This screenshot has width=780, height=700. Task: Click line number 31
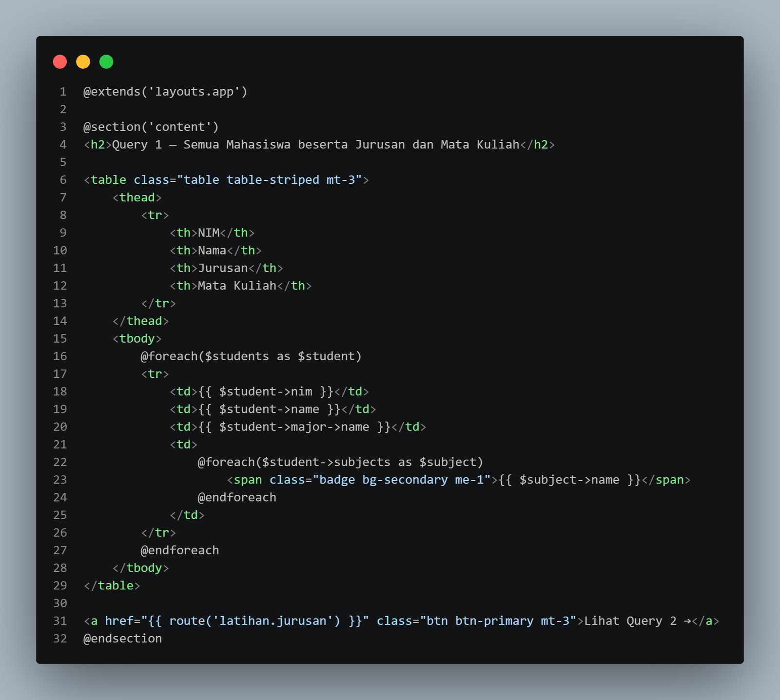60,621
